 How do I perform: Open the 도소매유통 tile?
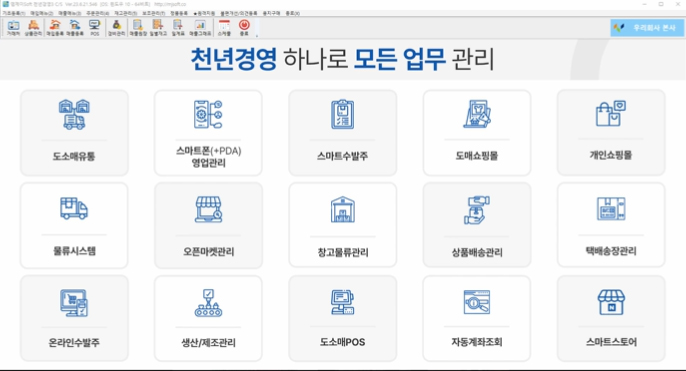74,133
